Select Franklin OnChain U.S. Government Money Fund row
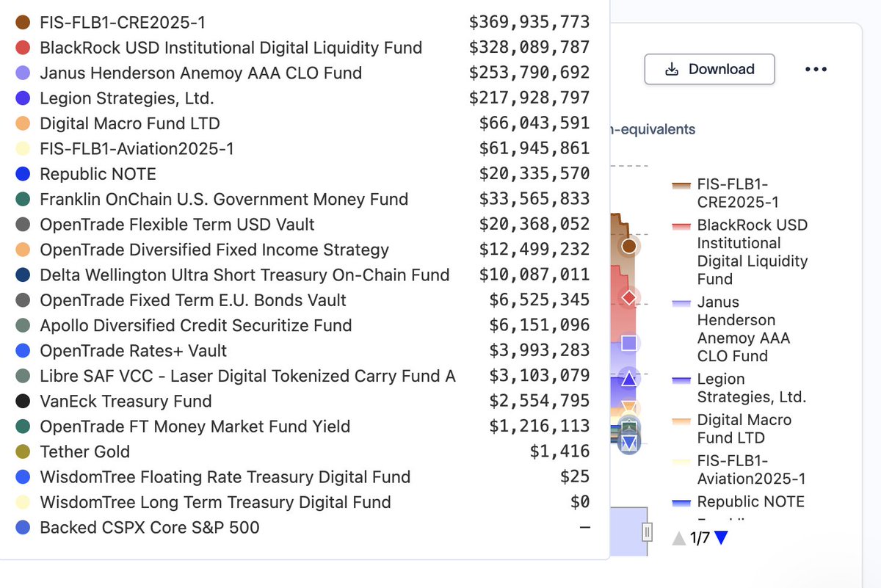Screen dimensions: 881x588 (224, 199)
